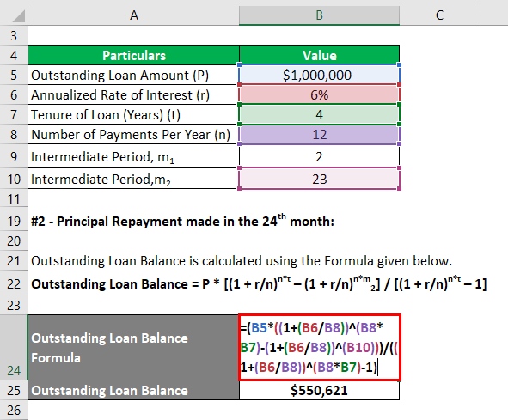Select the $550,621 result cell
This screenshot has width=508, height=420.
[319, 390]
